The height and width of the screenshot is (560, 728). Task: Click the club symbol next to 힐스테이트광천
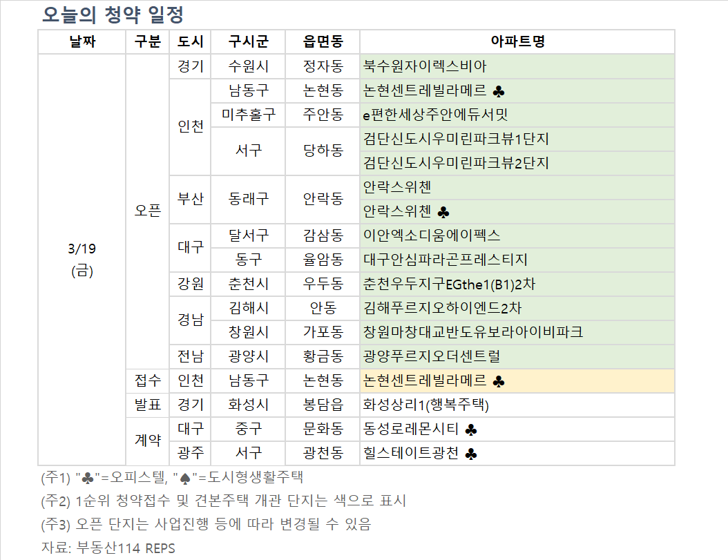[x=471, y=454]
